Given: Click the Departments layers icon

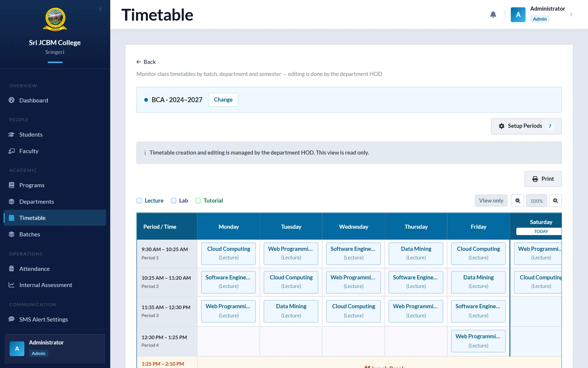Looking at the screenshot, I should pos(11,202).
